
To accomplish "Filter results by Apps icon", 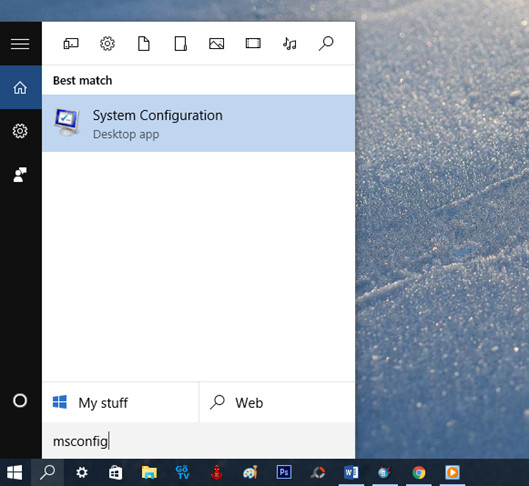I will click(71, 44).
